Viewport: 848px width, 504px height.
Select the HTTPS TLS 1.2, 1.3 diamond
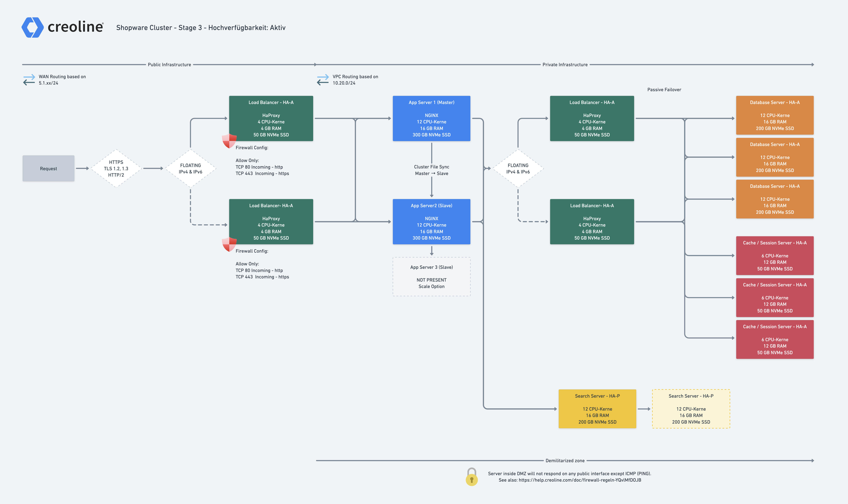116,168
